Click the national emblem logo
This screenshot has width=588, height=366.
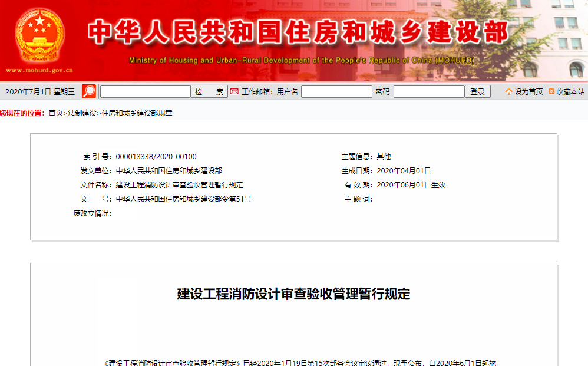39,35
